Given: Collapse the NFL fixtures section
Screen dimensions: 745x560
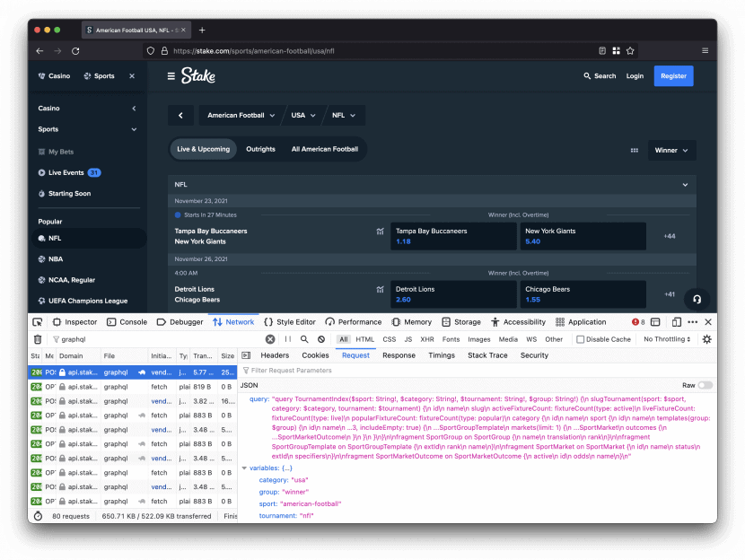Looking at the screenshot, I should (685, 185).
